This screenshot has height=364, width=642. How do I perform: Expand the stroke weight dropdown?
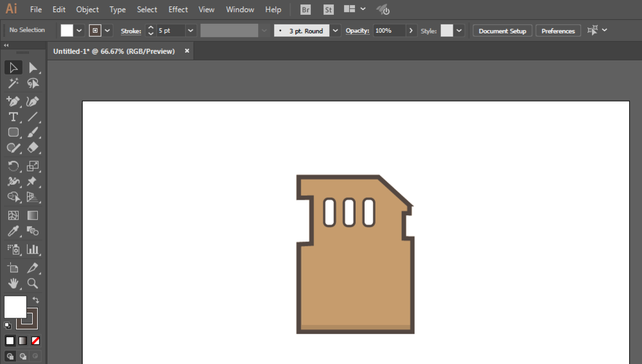click(191, 31)
